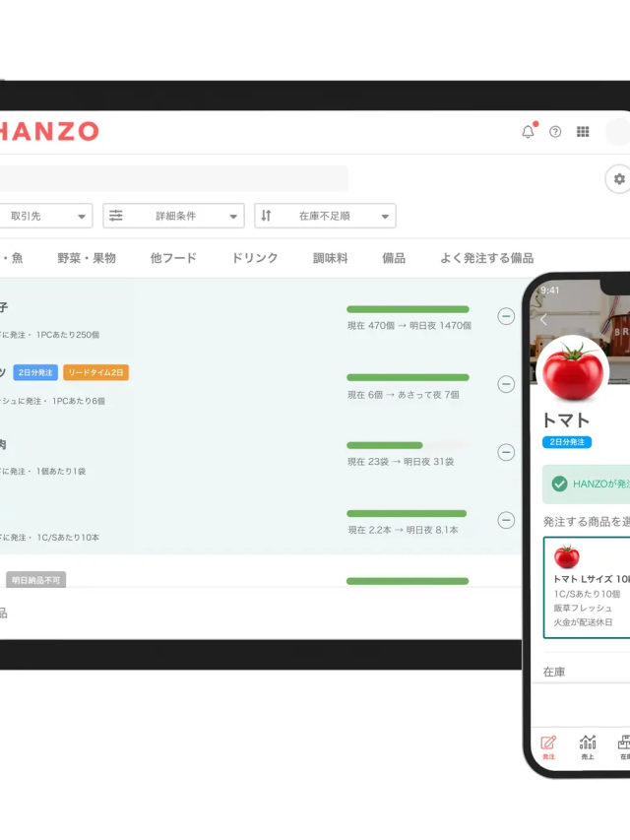Click the リードタイム2日 orange tag
The width and height of the screenshot is (630, 840).
pyautogui.click(x=96, y=372)
